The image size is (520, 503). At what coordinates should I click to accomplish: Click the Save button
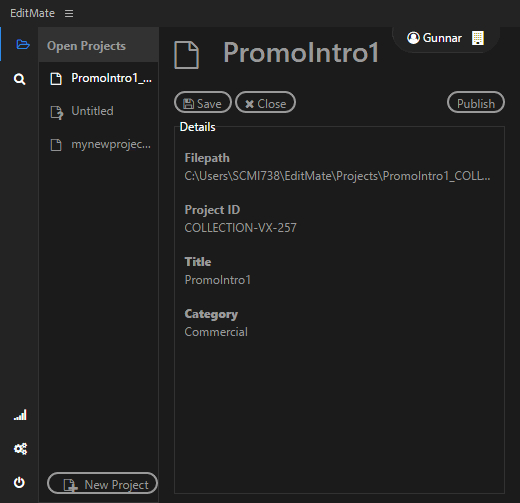203,102
